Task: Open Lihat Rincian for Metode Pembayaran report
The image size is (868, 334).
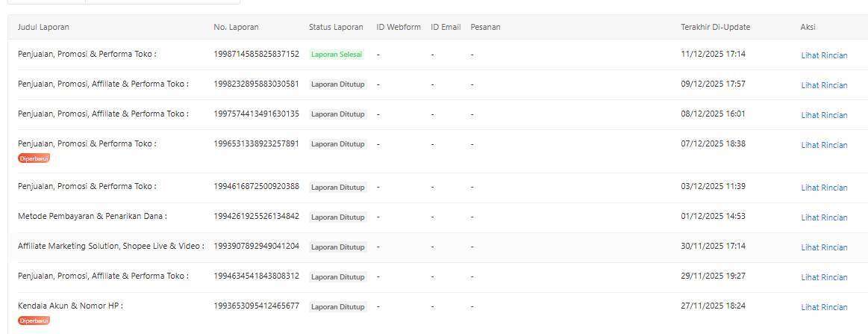Action: point(824,217)
